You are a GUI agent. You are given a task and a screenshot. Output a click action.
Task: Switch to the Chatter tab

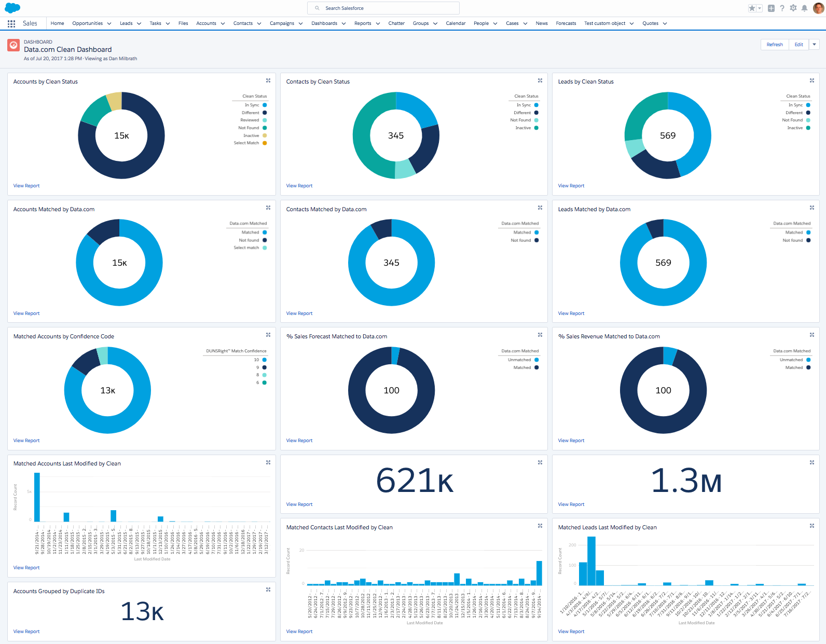coord(396,23)
